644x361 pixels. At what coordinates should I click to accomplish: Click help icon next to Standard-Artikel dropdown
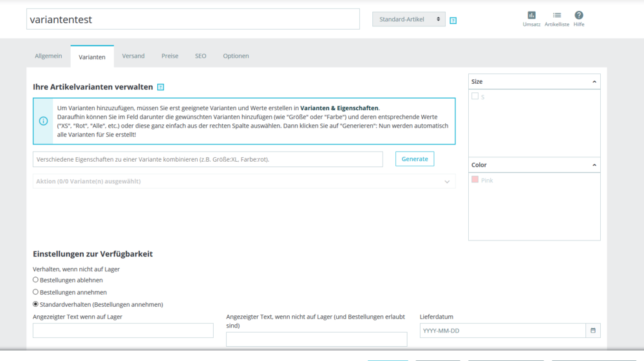coord(453,21)
